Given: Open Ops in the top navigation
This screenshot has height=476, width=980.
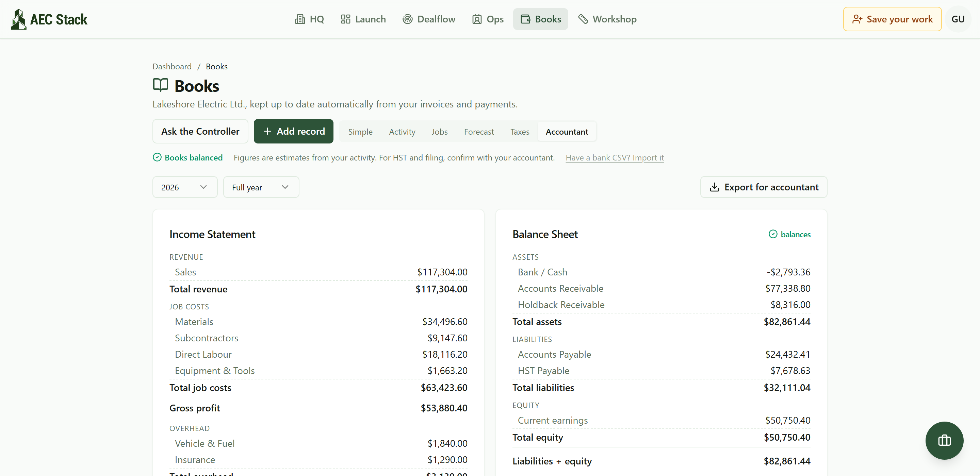Looking at the screenshot, I should [488, 19].
